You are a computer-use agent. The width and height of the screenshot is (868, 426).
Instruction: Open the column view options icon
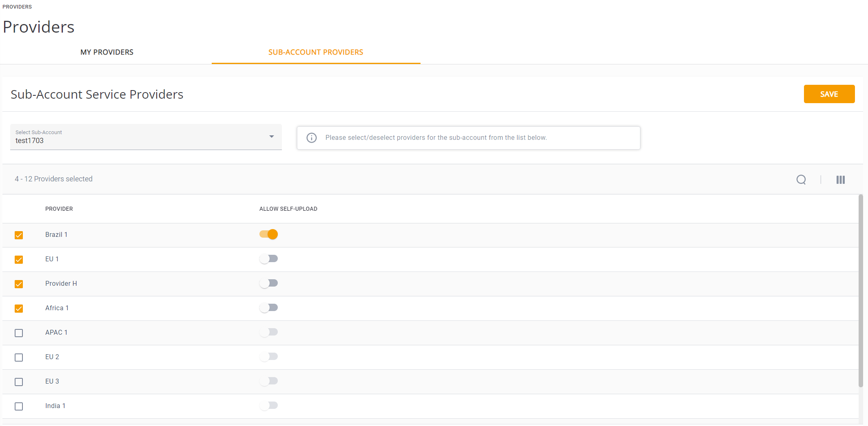point(840,179)
